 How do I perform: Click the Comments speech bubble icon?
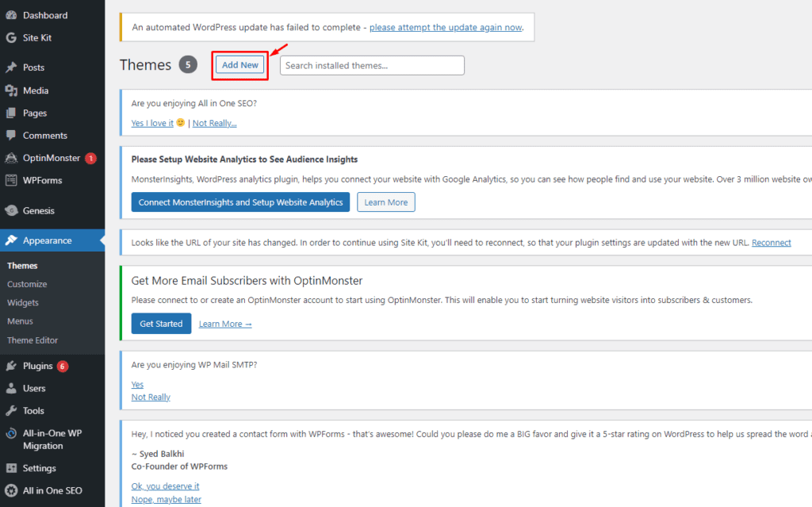[x=11, y=136]
